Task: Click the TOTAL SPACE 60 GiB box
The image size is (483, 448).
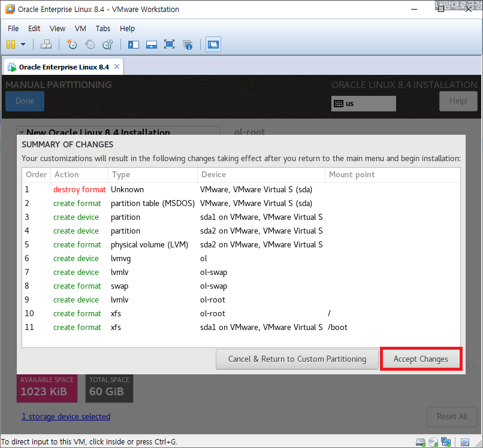Action: [x=109, y=388]
